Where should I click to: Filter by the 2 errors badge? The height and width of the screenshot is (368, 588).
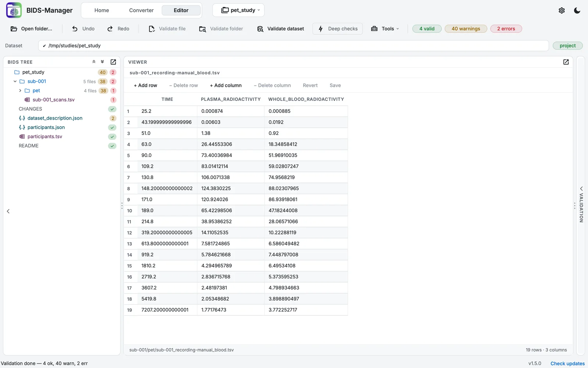[x=506, y=29]
